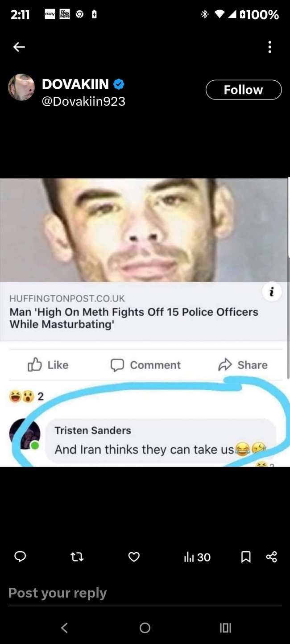Share the post via share icon
This screenshot has width=290, height=644.
(x=271, y=557)
